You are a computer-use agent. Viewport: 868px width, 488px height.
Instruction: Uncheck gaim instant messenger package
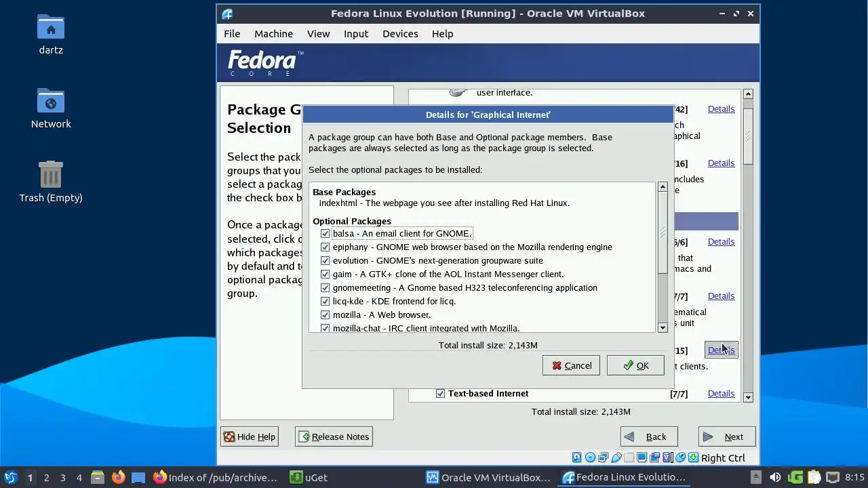pyautogui.click(x=325, y=274)
